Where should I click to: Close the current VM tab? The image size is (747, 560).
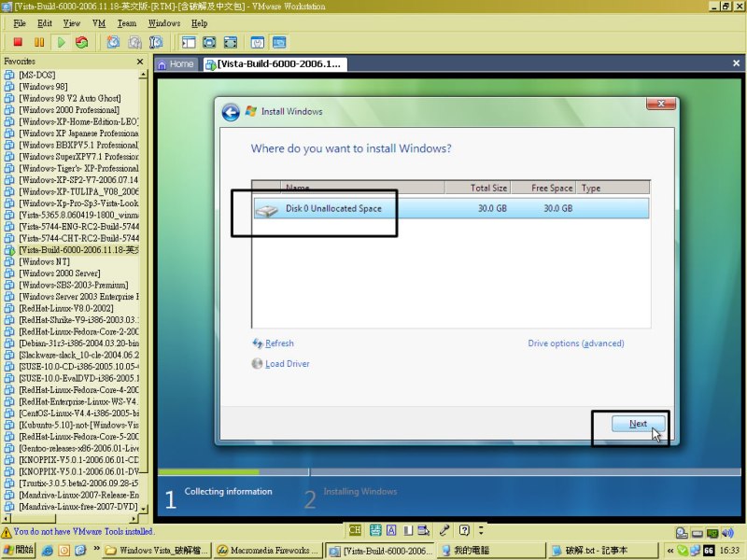736,63
